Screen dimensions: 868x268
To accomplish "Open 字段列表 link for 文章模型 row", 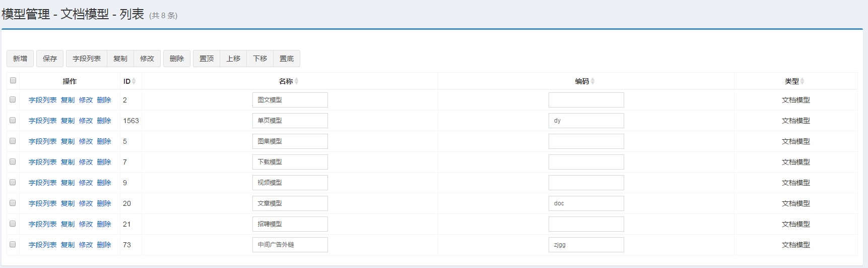I will coord(43,203).
